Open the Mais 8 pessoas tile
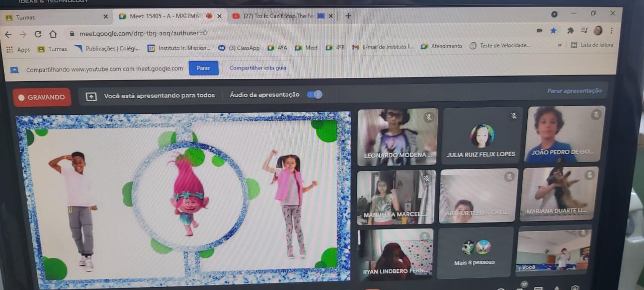 [x=474, y=253]
